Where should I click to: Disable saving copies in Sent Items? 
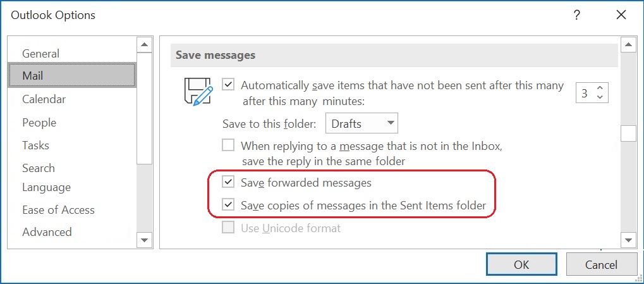[228, 205]
